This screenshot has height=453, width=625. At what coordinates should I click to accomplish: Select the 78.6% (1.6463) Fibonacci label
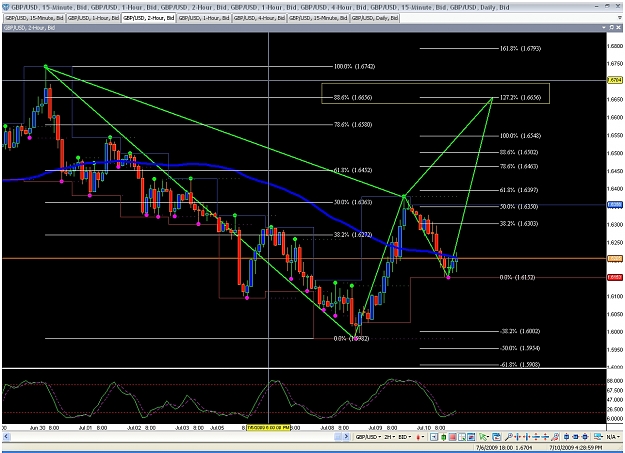click(519, 167)
